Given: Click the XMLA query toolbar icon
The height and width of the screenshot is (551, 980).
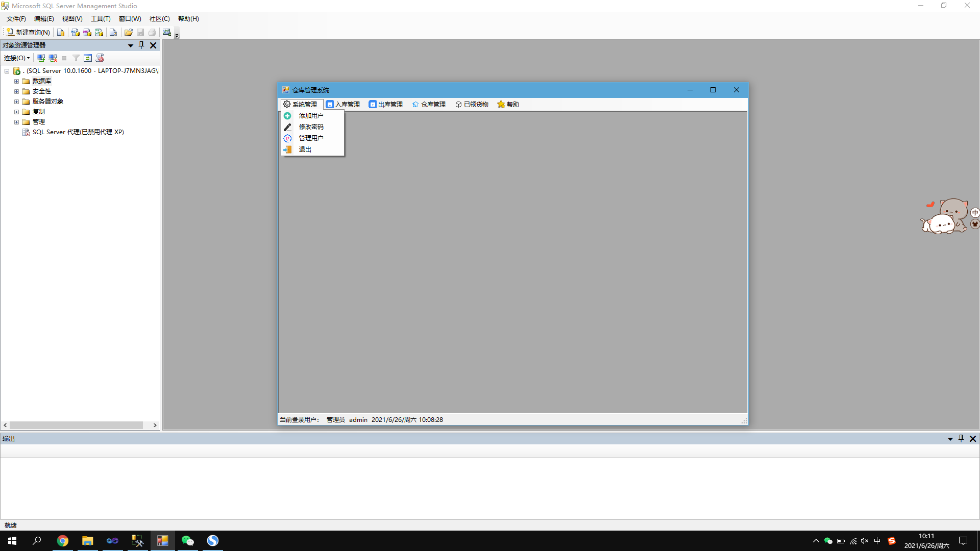Looking at the screenshot, I should pyautogui.click(x=100, y=32).
